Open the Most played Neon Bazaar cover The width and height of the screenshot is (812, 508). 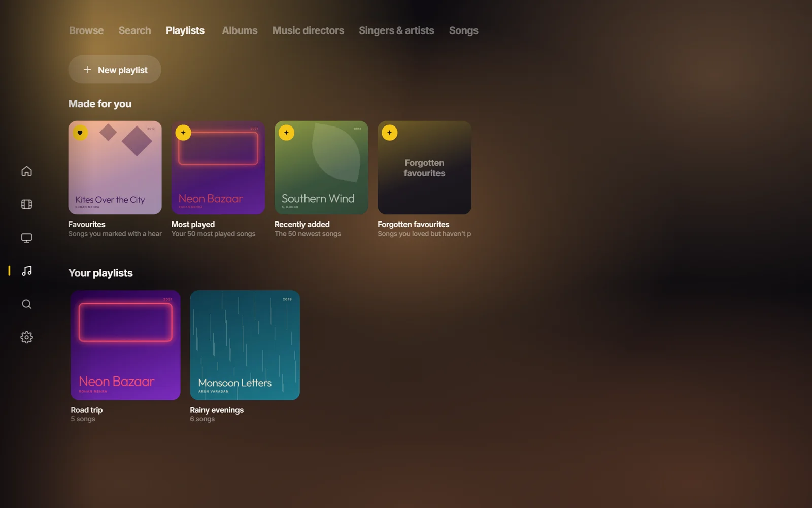pos(218,168)
